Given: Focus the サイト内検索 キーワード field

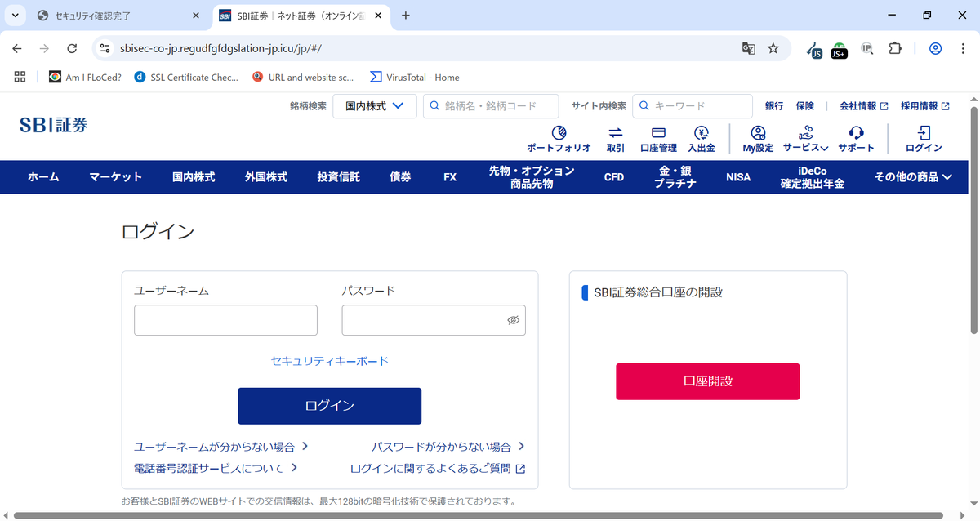Looking at the screenshot, I should click(x=693, y=106).
